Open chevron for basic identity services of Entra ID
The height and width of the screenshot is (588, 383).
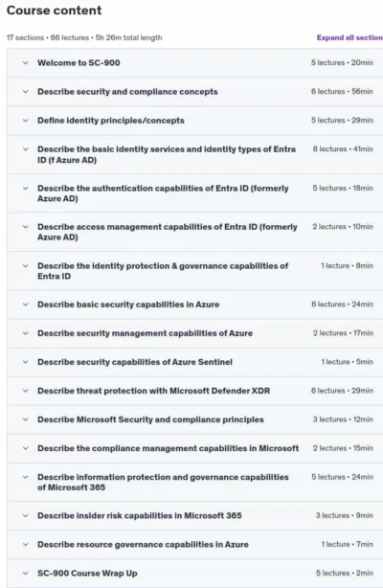(26, 149)
